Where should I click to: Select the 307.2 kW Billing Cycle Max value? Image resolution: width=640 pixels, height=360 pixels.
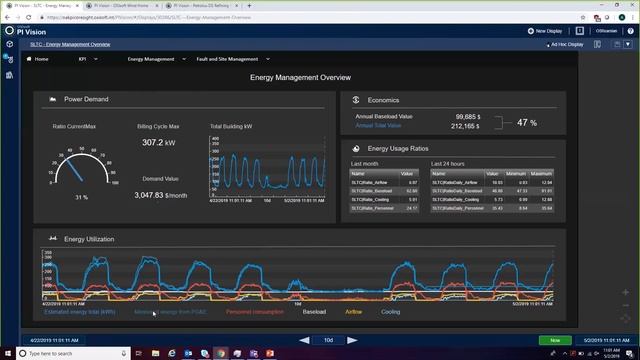click(158, 142)
